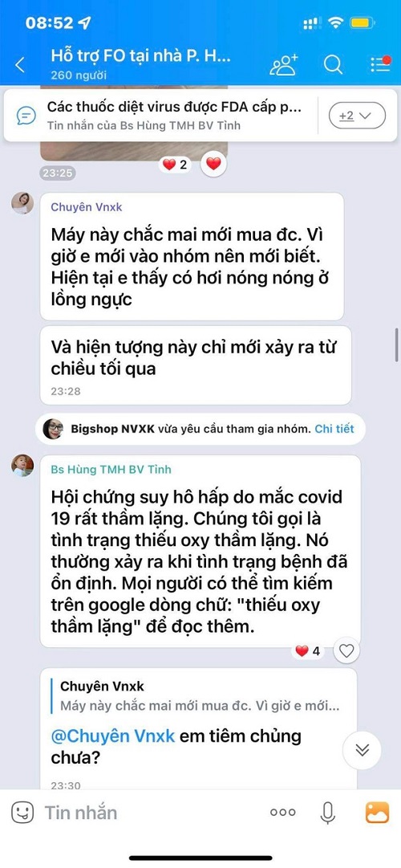Open the add members icon
The image size is (401, 868).
[x=283, y=65]
